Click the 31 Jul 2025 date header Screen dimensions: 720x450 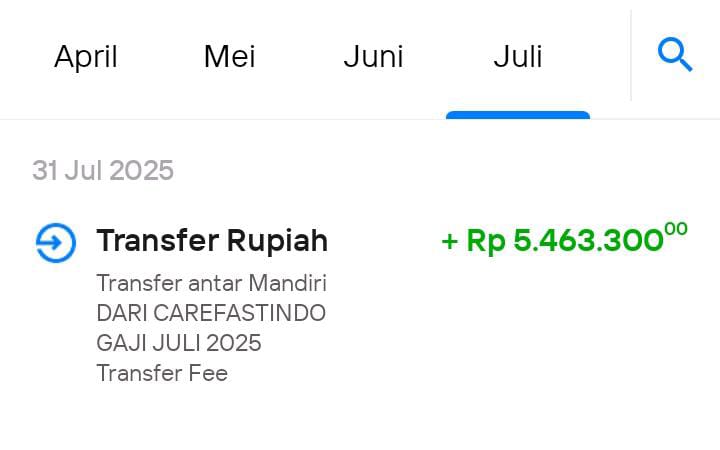click(103, 170)
